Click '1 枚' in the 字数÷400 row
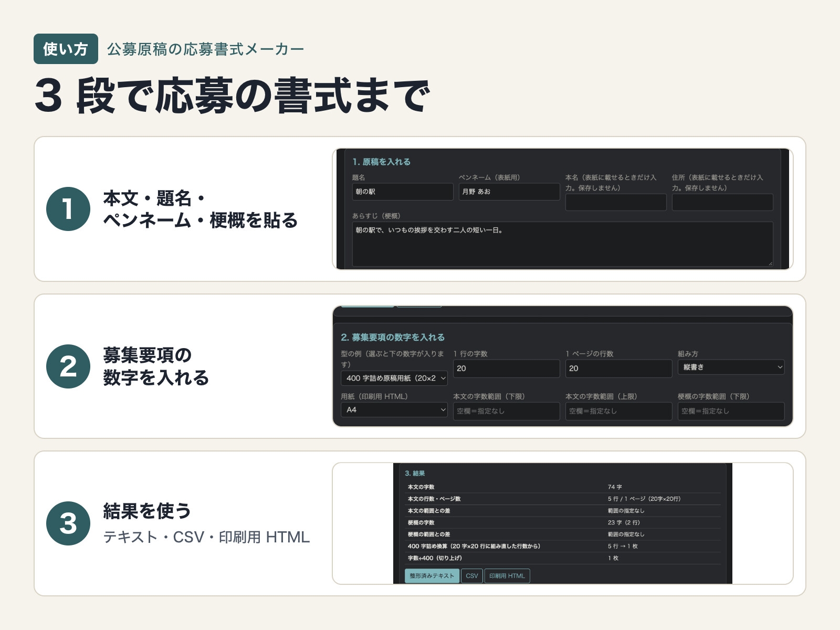Screen dimensions: 840x630 click(613, 558)
